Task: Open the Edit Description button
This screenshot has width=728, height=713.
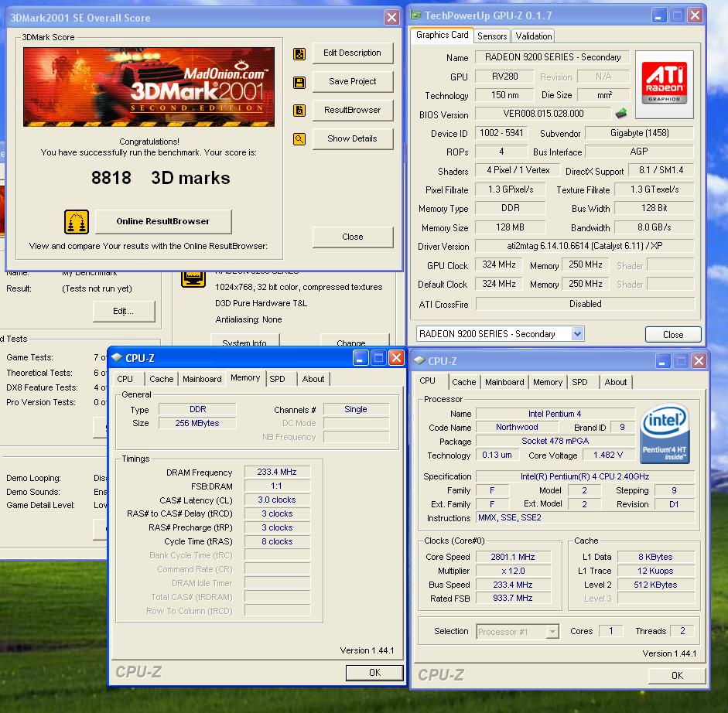Action: coord(352,53)
